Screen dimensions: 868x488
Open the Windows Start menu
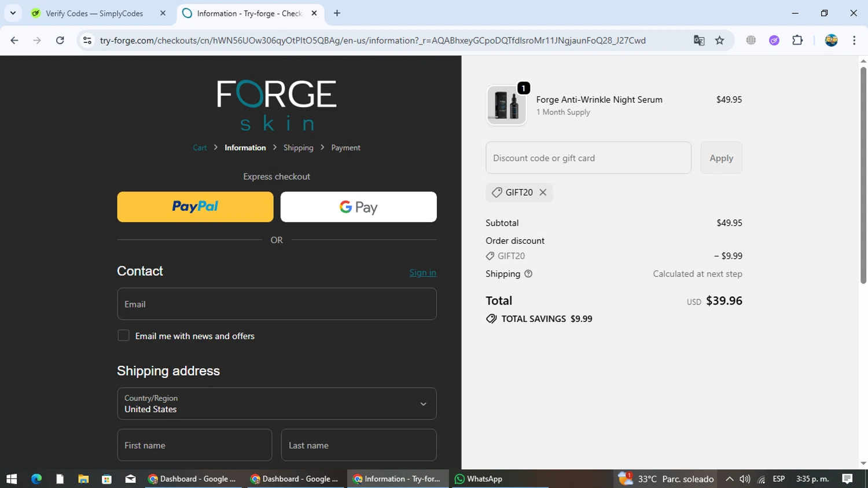[x=12, y=479]
